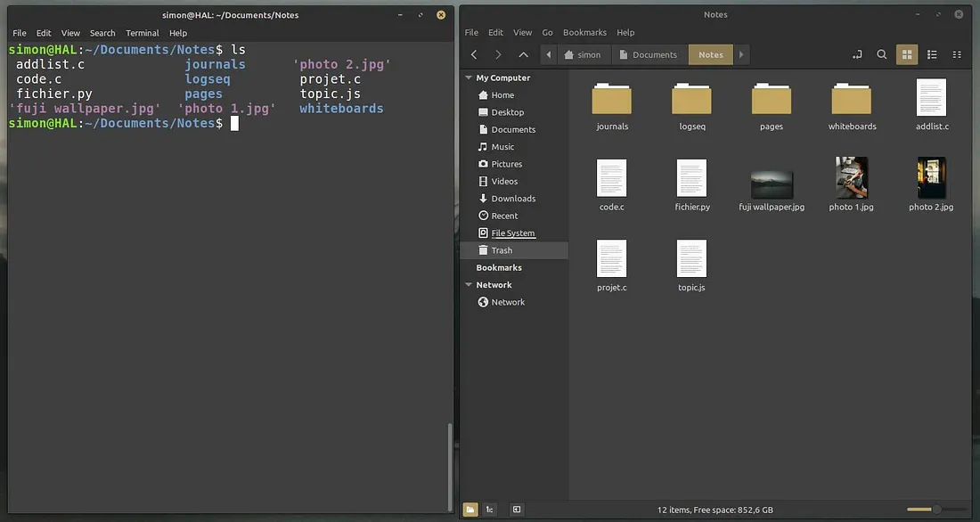Click 'fichier.py' in the terminal output
The height and width of the screenshot is (522, 980).
coord(54,94)
